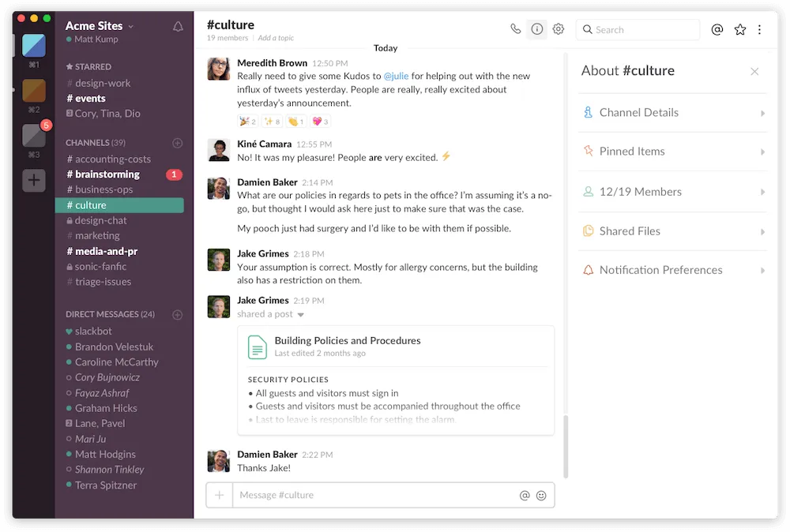This screenshot has height=532, width=790.
Task: Toggle the channel info panel icon
Action: tap(536, 29)
